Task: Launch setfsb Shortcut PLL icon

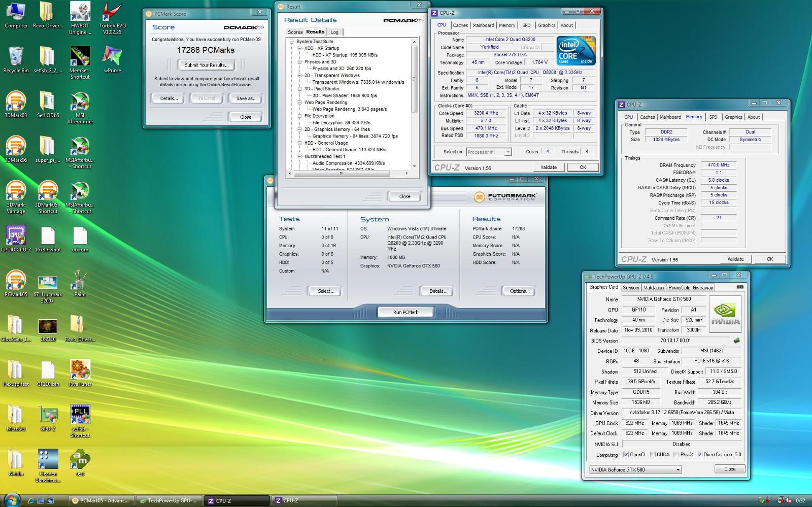Action: point(80,421)
